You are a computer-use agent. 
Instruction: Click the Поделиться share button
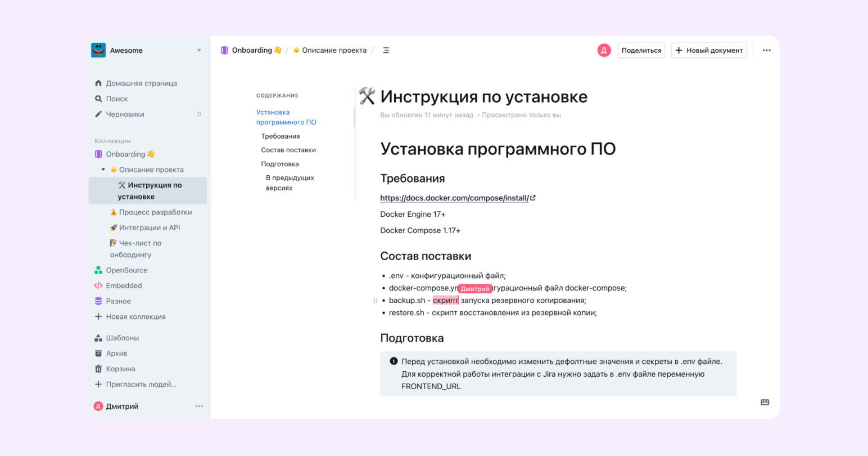tap(641, 50)
